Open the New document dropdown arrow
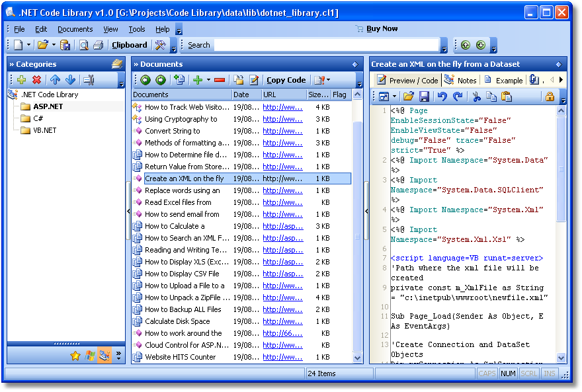This screenshot has width=582, height=392. click(28, 45)
